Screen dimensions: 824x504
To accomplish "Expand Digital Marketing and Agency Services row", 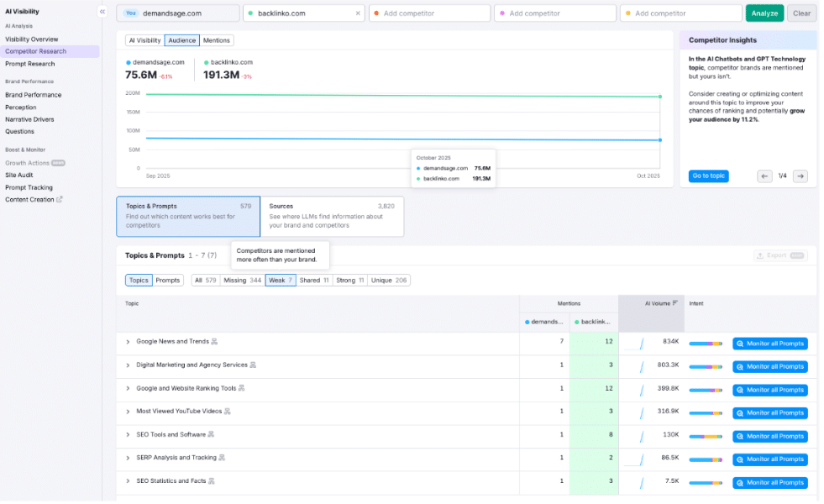I will click(129, 367).
